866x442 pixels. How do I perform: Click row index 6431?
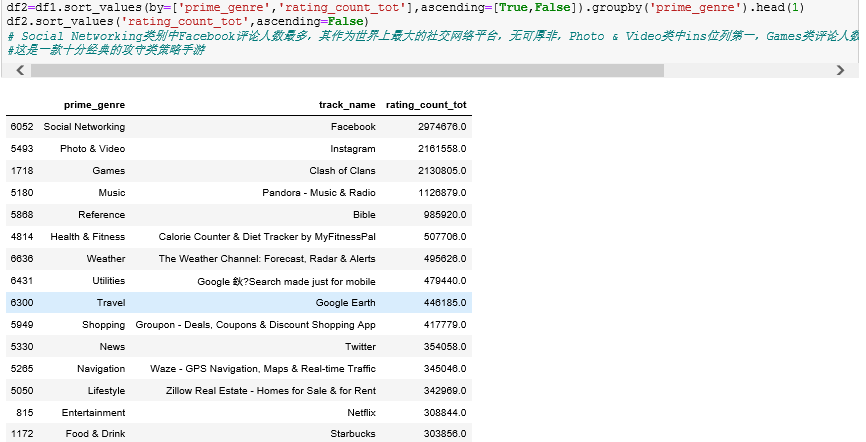pyautogui.click(x=22, y=281)
